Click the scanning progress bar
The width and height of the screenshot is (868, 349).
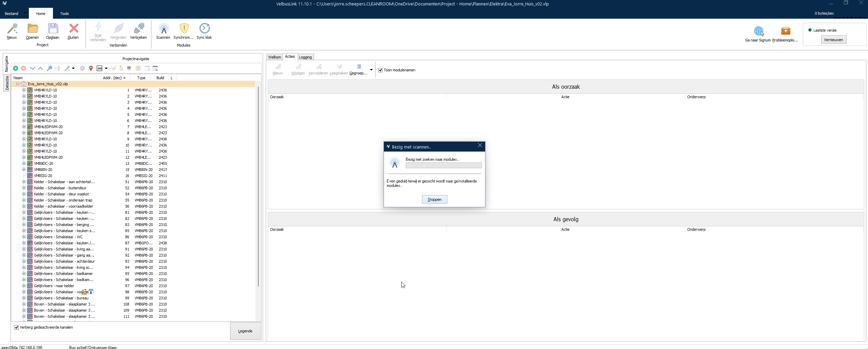pos(443,165)
